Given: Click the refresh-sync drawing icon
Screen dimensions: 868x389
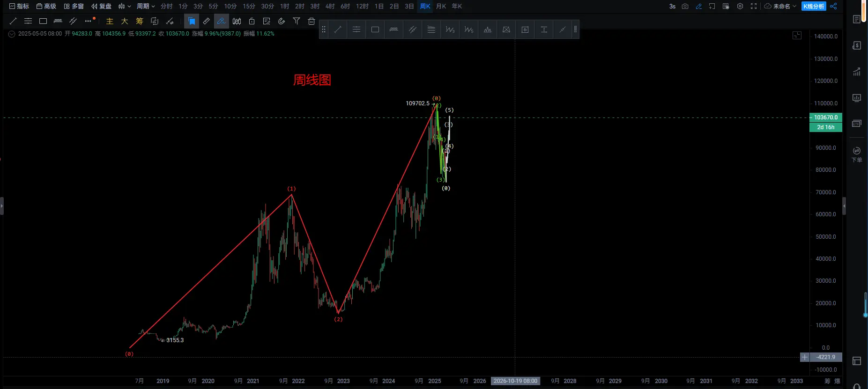Looking at the screenshot, I should [155, 21].
